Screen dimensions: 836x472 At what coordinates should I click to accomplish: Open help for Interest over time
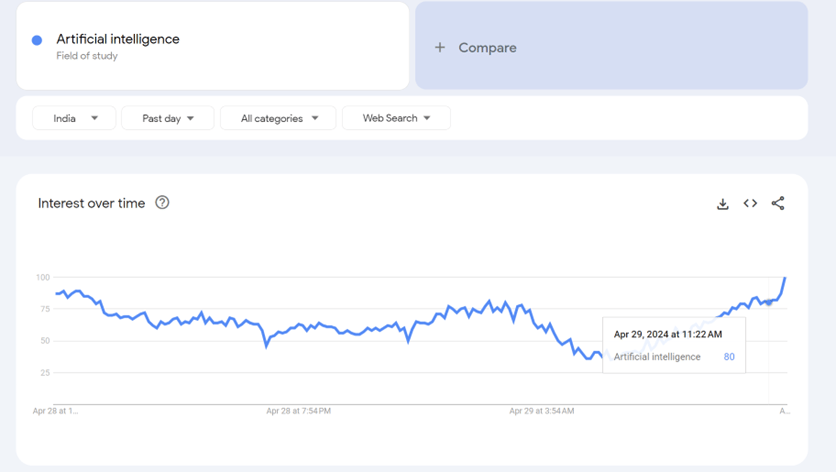162,203
